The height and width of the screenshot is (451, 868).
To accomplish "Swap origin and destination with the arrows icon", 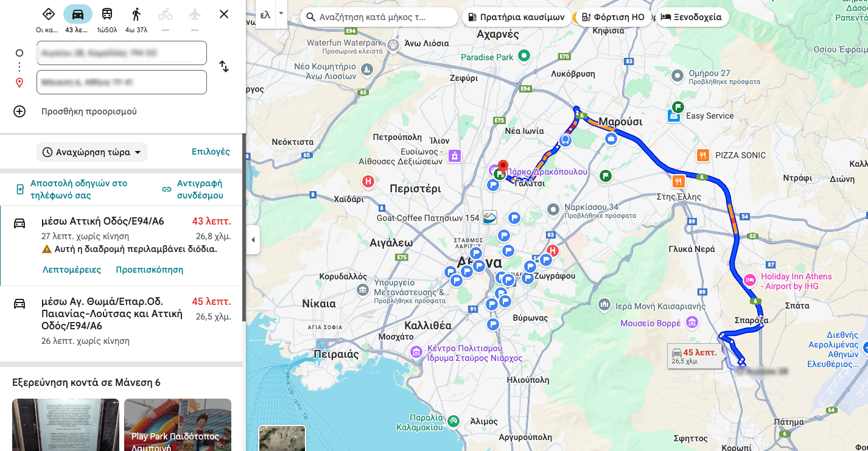I will click(x=224, y=67).
